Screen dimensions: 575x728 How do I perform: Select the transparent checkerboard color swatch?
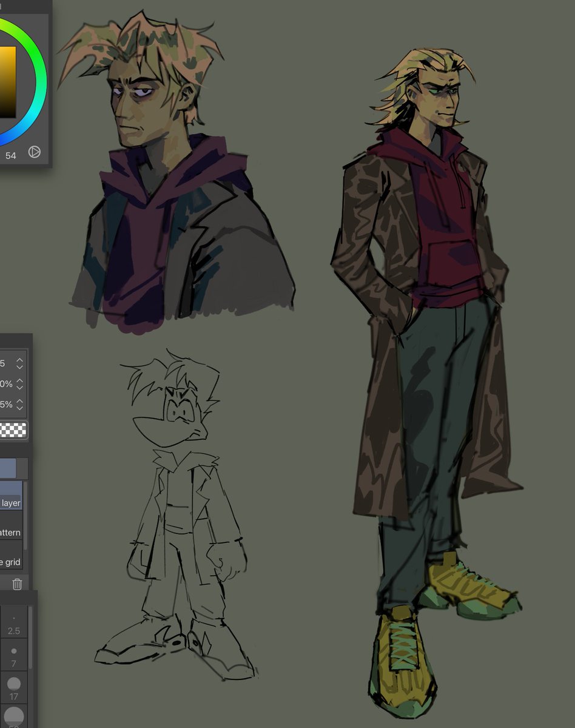click(x=13, y=430)
